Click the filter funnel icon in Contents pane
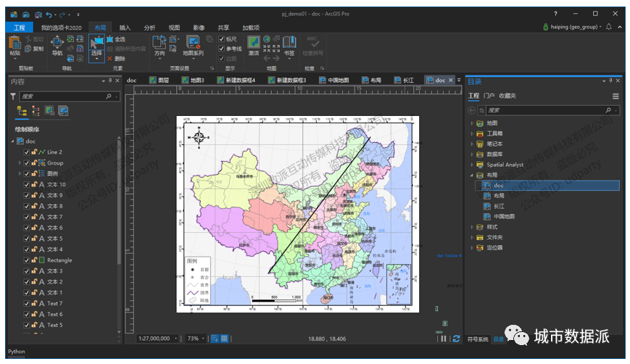Viewport: 630px width, 364px height. (x=13, y=96)
